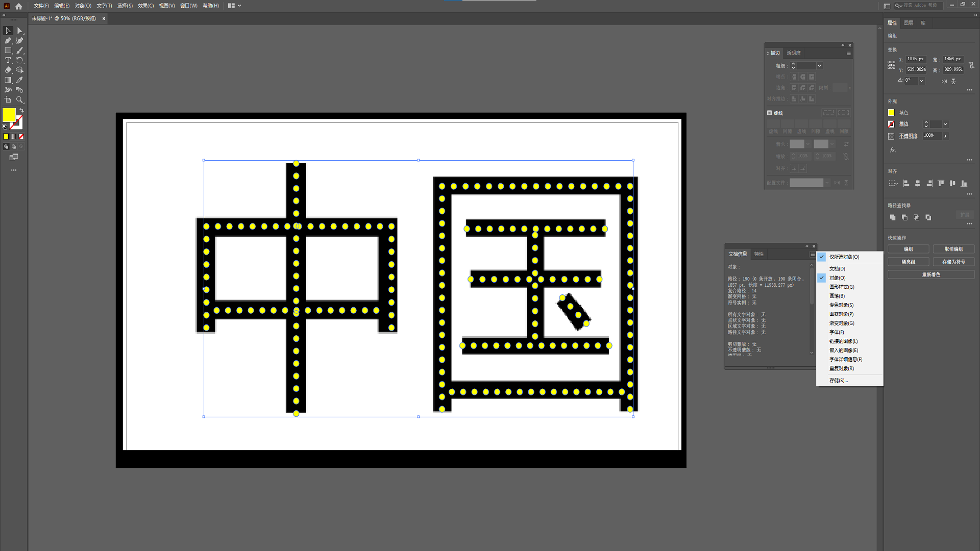Activate the Zoom tool
Screen dimensions: 980x551
20,100
